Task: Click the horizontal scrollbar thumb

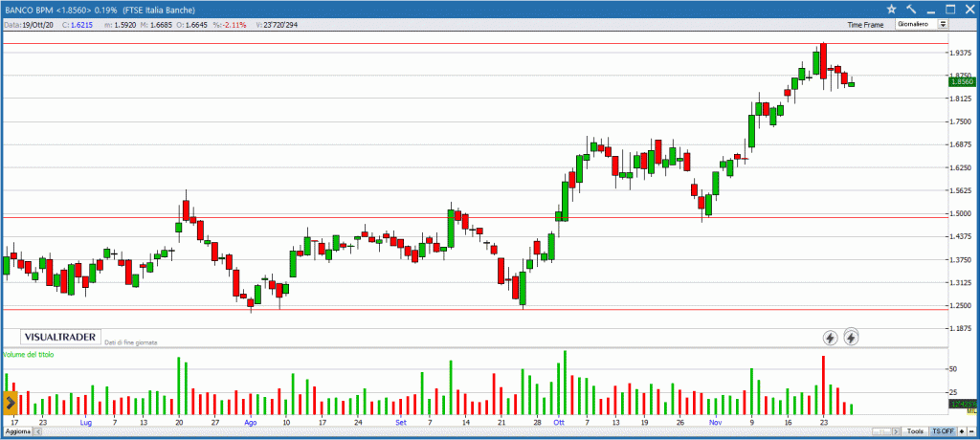Action: pos(881,431)
